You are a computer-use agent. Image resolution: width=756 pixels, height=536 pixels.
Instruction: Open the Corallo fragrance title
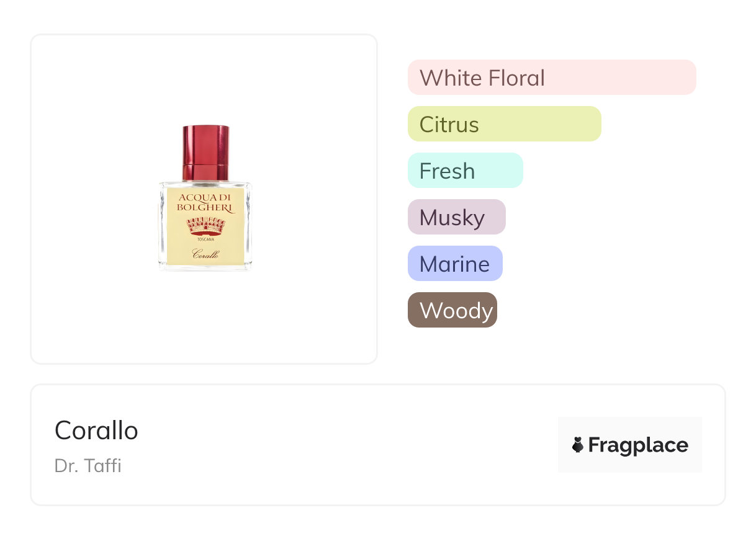[96, 431]
